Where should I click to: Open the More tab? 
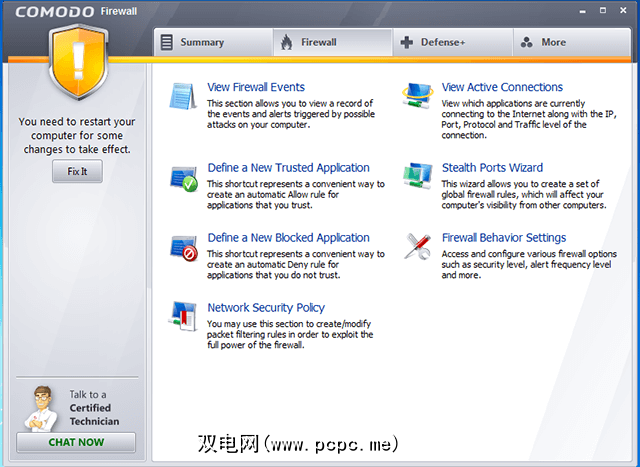click(572, 42)
